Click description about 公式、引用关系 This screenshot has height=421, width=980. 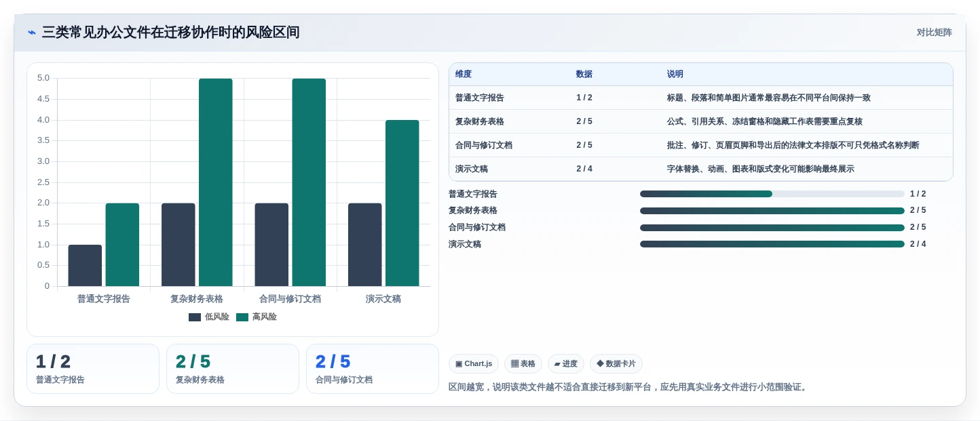(x=765, y=121)
